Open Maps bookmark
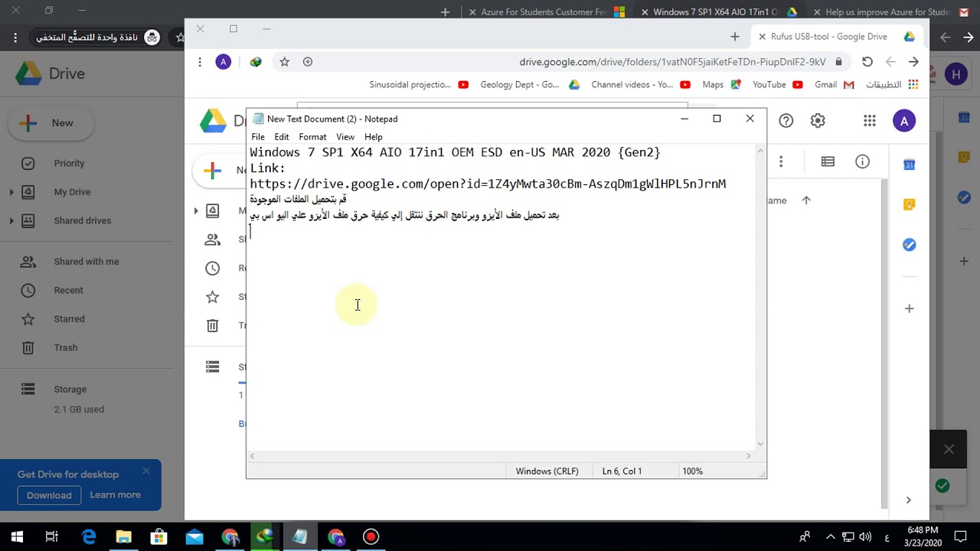Image resolution: width=980 pixels, height=551 pixels. point(721,85)
